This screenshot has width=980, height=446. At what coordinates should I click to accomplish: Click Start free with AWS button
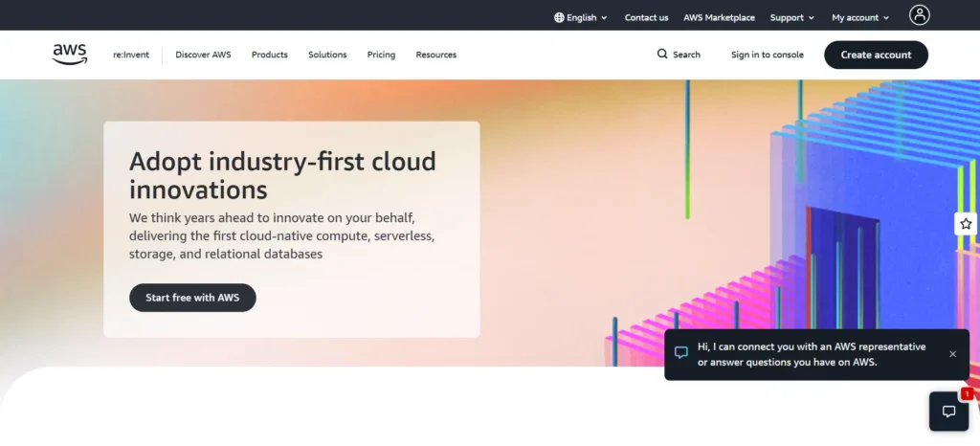point(192,298)
